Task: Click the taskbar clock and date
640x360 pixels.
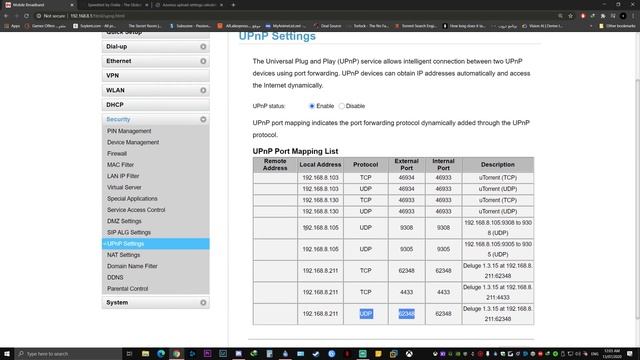Action: [612, 354]
